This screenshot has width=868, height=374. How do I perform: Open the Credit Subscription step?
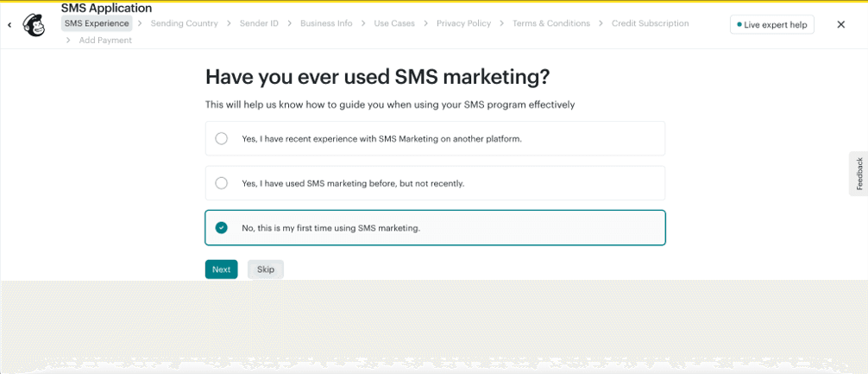pos(650,23)
